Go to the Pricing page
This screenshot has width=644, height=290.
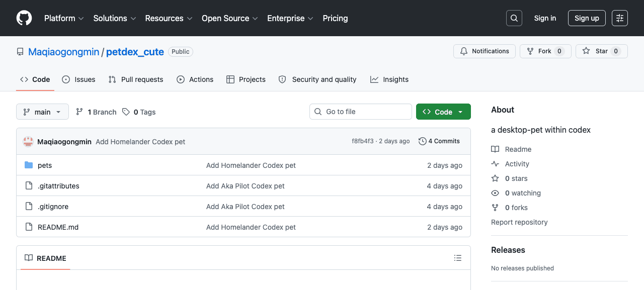tap(335, 18)
